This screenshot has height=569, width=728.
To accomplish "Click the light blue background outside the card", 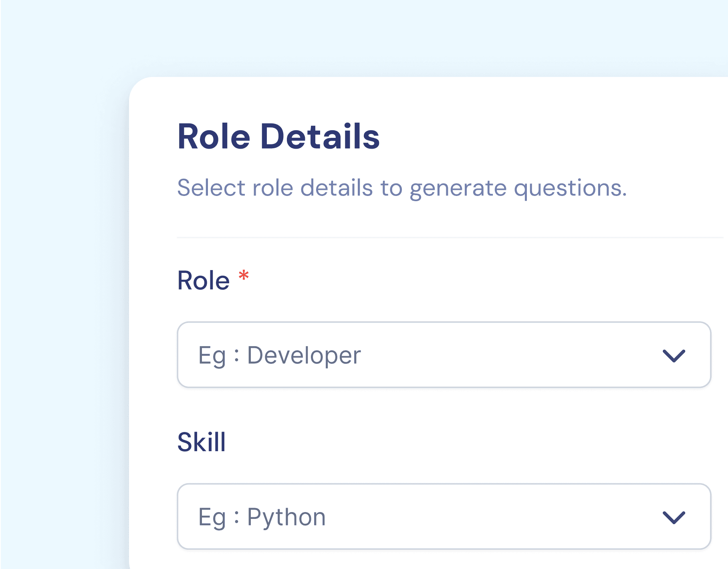I will click(x=60, y=280).
